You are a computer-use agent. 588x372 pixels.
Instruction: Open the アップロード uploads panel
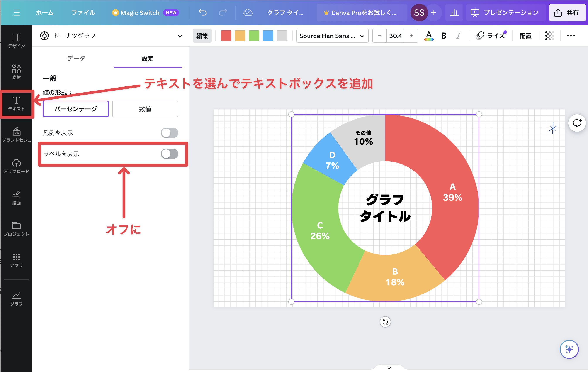(x=16, y=166)
